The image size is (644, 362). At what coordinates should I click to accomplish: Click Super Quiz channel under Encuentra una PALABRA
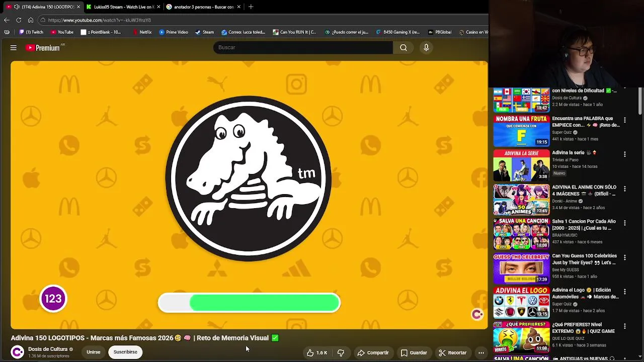562,132
